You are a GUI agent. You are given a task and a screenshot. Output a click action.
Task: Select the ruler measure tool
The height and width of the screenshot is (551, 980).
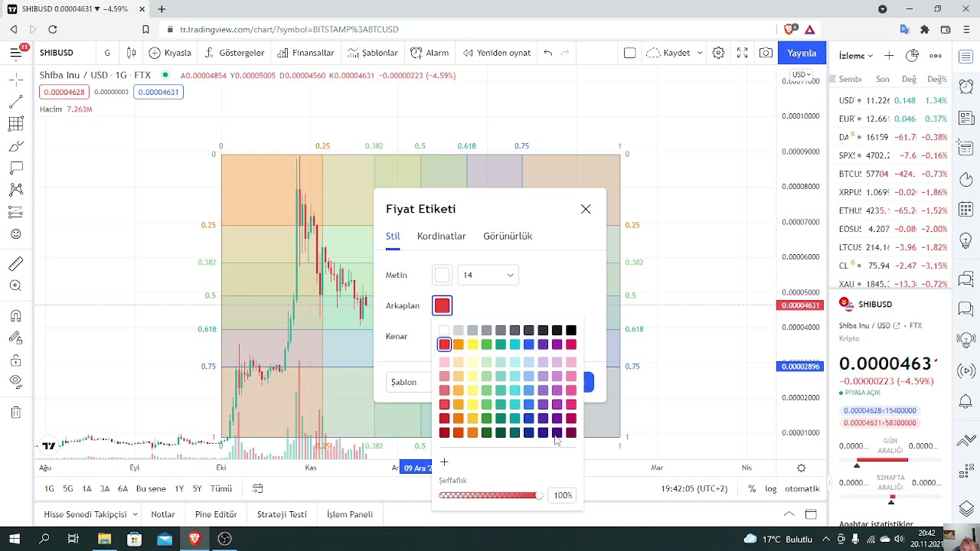pos(16,264)
